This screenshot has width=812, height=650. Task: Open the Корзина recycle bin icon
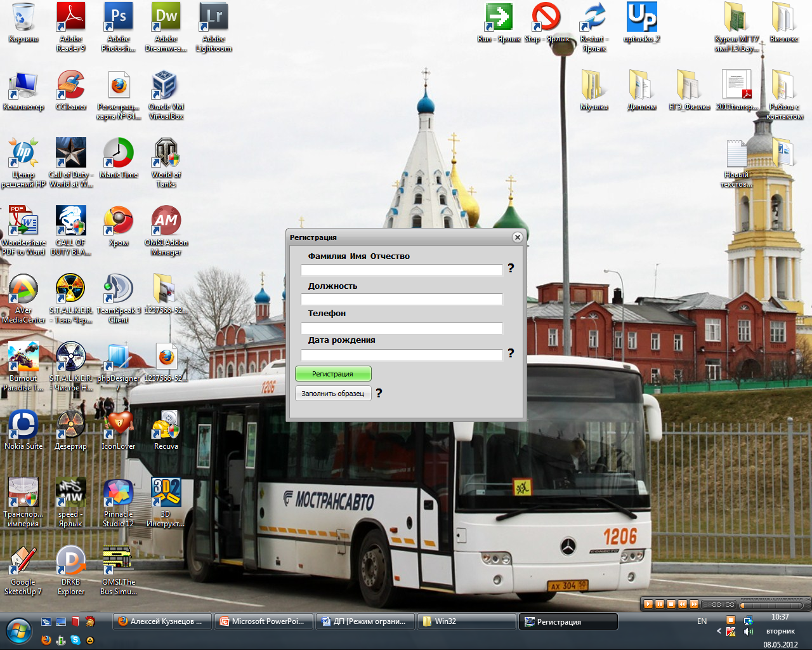pos(23,23)
